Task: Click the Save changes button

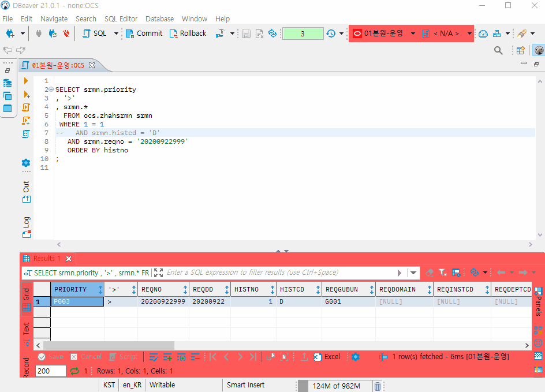Action: tap(51, 357)
